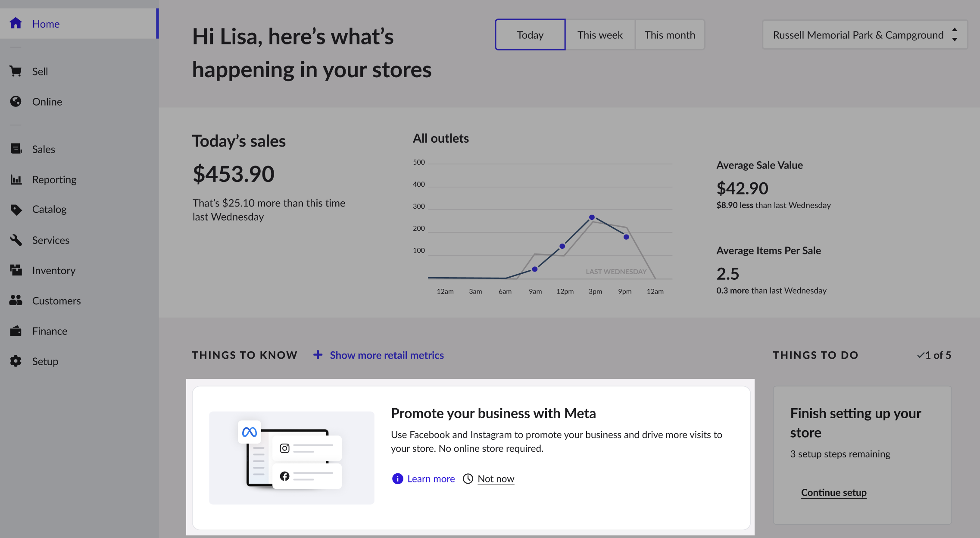Switch to This month range

tap(670, 34)
